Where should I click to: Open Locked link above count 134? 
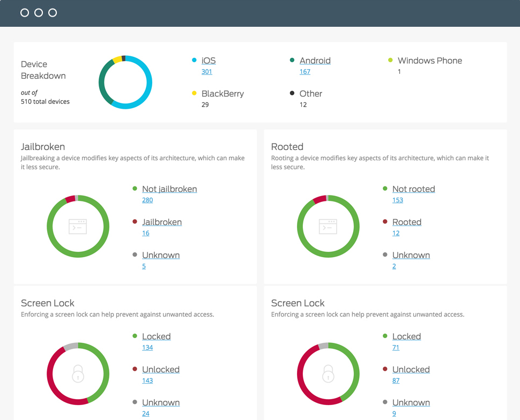[156, 336]
